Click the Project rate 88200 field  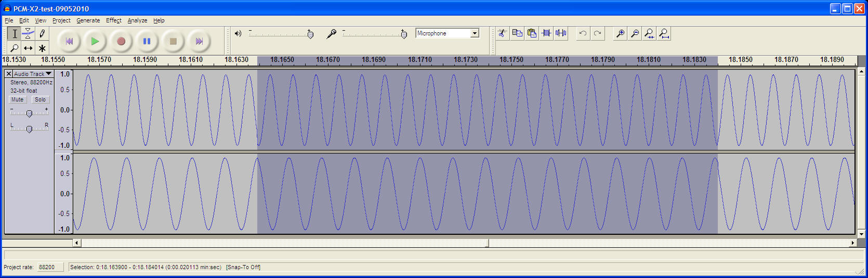point(50,267)
